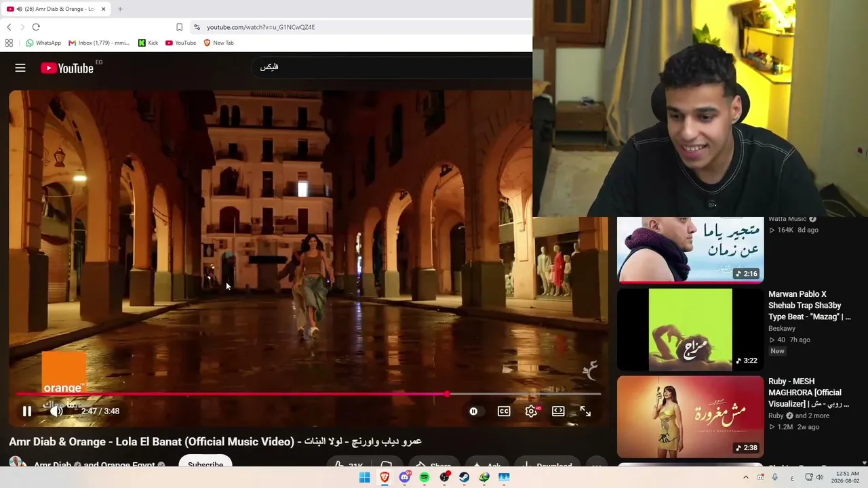Switch the Arabic input language indicator
This screenshot has width=868, height=488.
point(792,477)
